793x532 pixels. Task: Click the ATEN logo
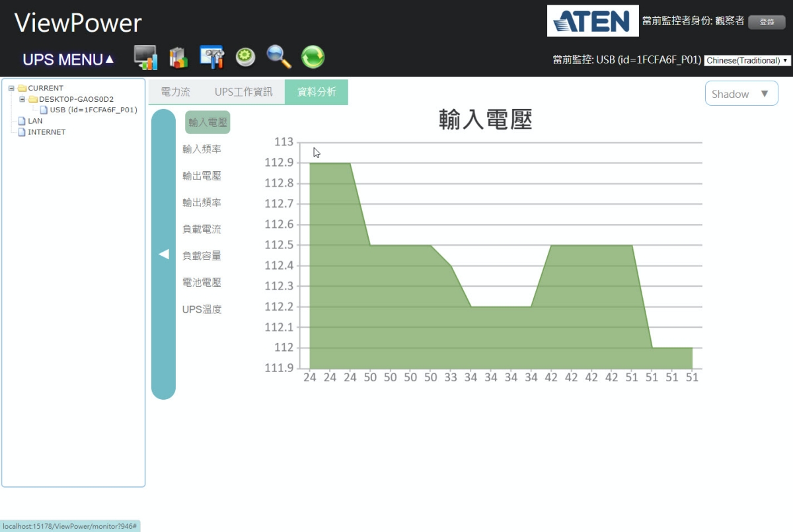(593, 21)
